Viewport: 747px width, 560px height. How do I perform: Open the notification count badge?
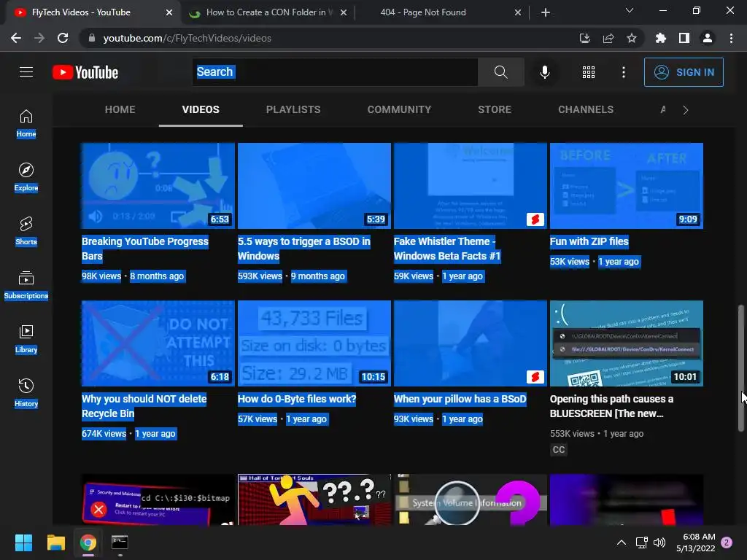click(727, 542)
